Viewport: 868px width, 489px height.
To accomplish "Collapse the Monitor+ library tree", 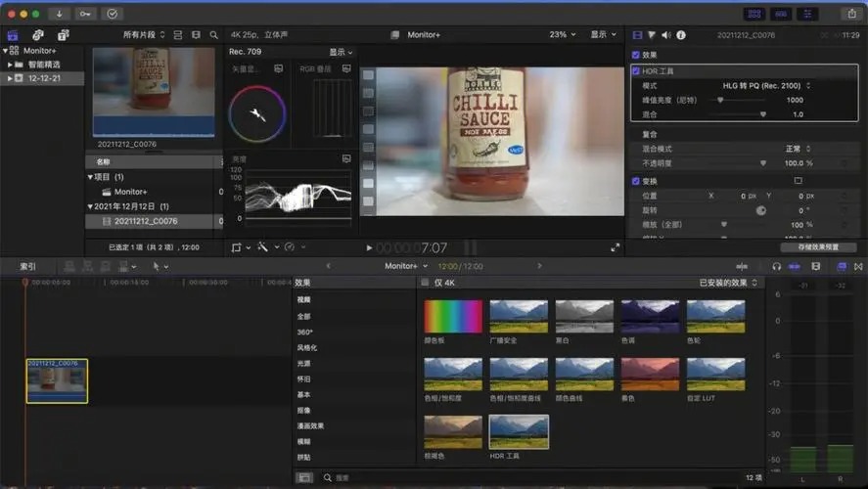I will 6,50.
